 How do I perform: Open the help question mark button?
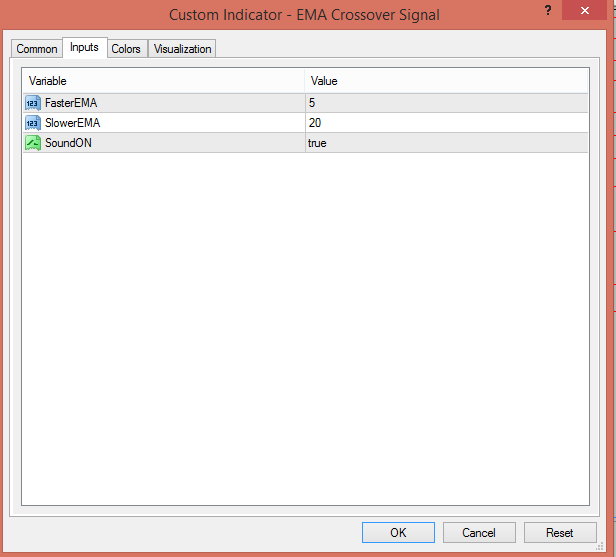coord(548,11)
